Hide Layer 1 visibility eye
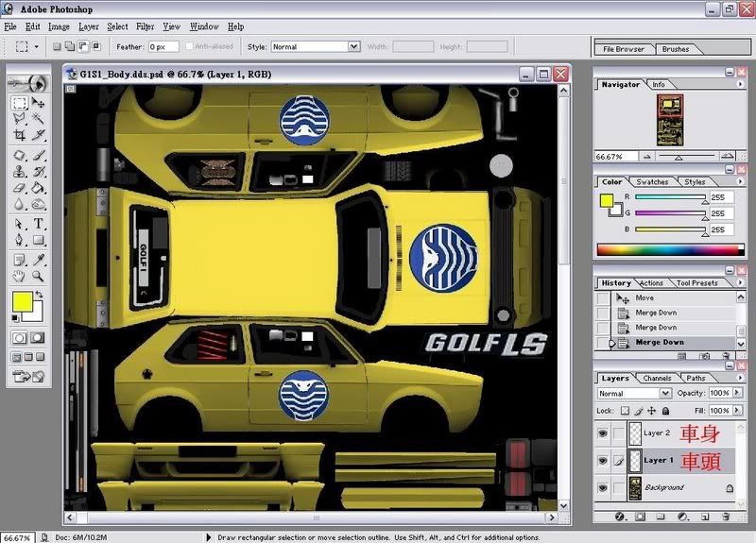 point(603,461)
